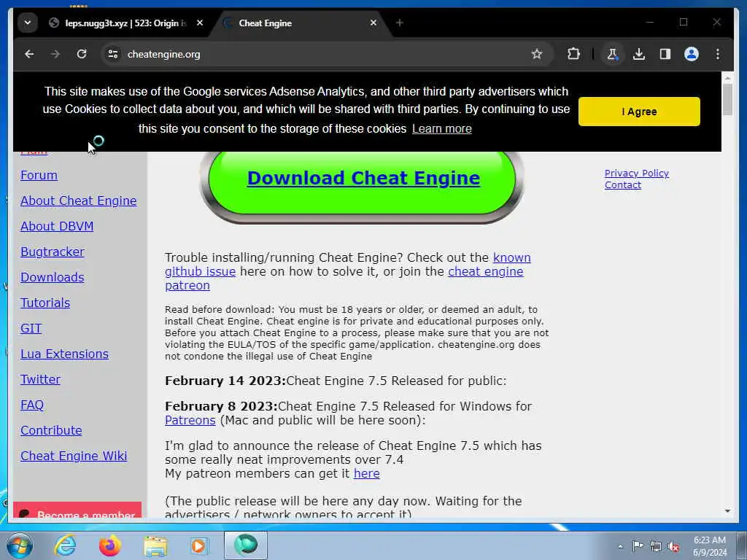This screenshot has width=747, height=560.
Task: Click the active browser taskbar icon
Action: 246,545
